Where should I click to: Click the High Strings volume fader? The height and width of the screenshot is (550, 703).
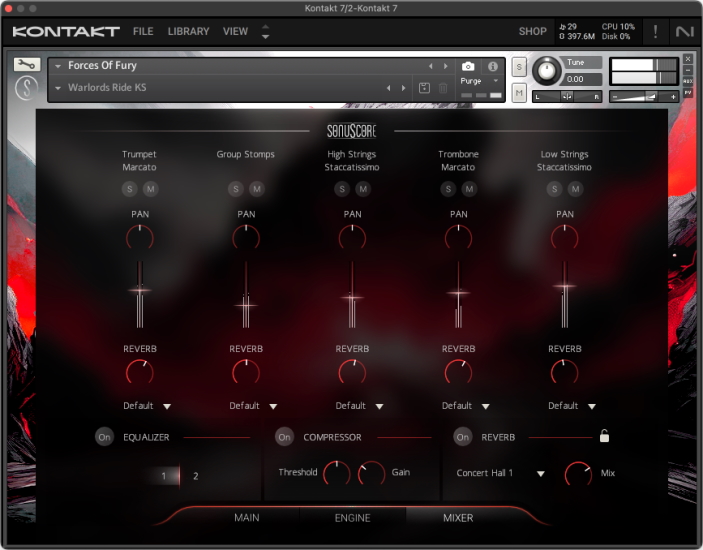coord(352,297)
